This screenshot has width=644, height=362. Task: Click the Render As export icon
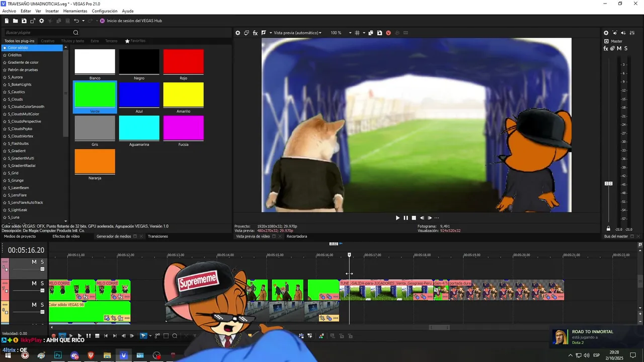33,21
